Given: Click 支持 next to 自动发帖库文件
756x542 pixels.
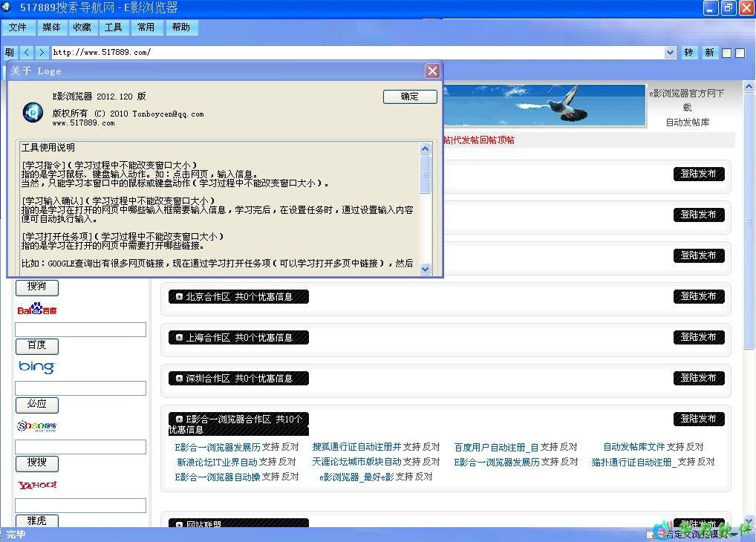Looking at the screenshot, I should (676, 447).
